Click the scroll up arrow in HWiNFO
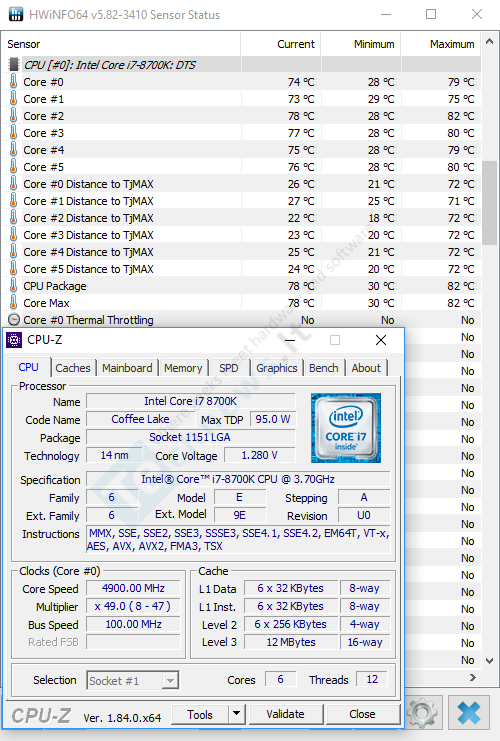Screen dimensions: 500x741 [490, 42]
